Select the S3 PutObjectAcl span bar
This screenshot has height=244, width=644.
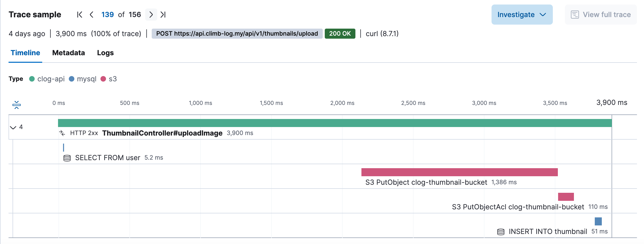tap(566, 197)
